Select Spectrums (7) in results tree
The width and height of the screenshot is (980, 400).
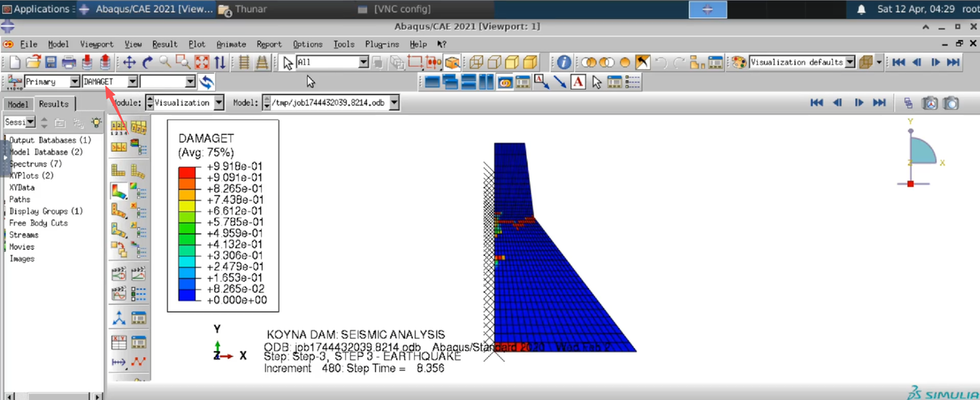35,164
